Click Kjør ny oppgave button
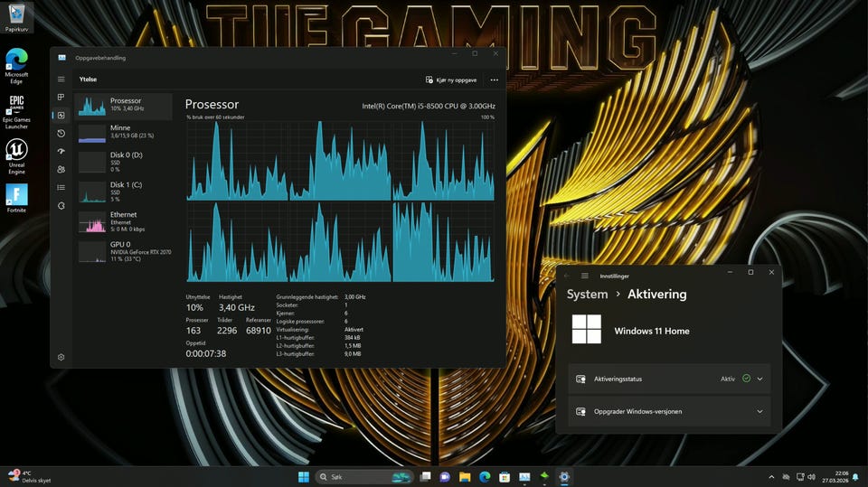The image size is (868, 487). [x=451, y=80]
